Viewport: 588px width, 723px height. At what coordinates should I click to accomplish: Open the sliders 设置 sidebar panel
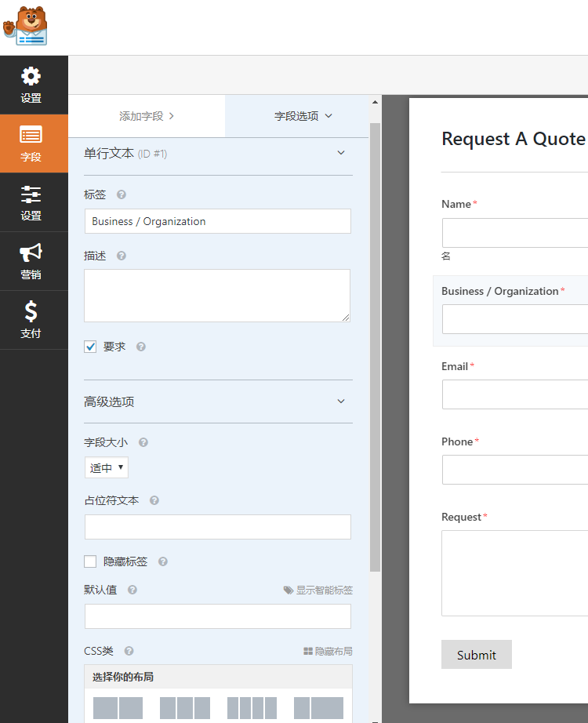[x=31, y=203]
